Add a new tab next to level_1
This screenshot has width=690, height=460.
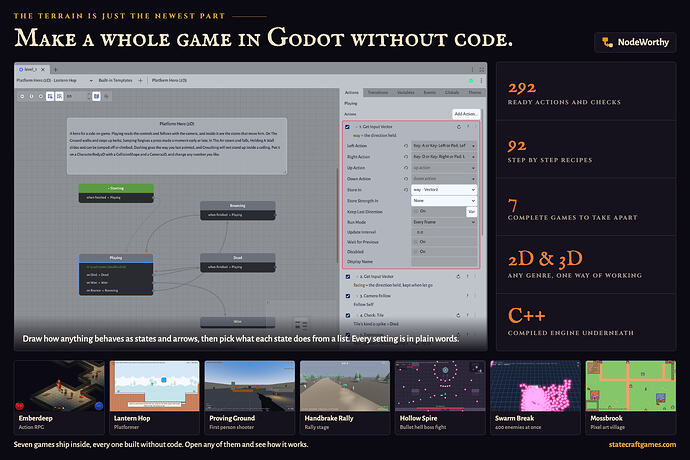coord(55,70)
